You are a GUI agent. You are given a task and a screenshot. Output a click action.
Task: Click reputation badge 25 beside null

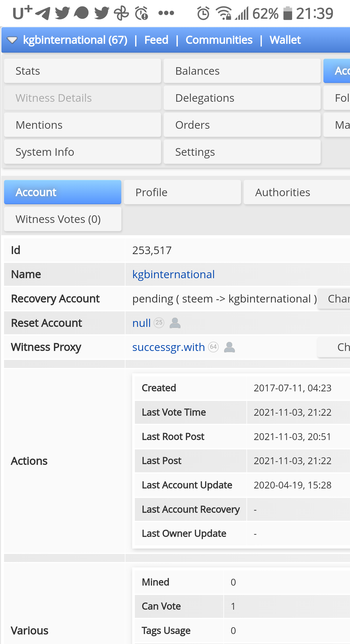tap(159, 323)
